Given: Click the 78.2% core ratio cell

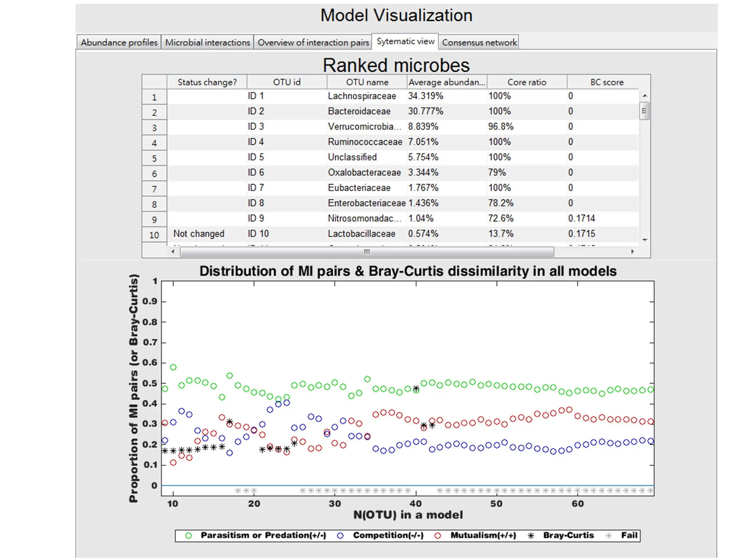Looking at the screenshot, I should coord(527,203).
